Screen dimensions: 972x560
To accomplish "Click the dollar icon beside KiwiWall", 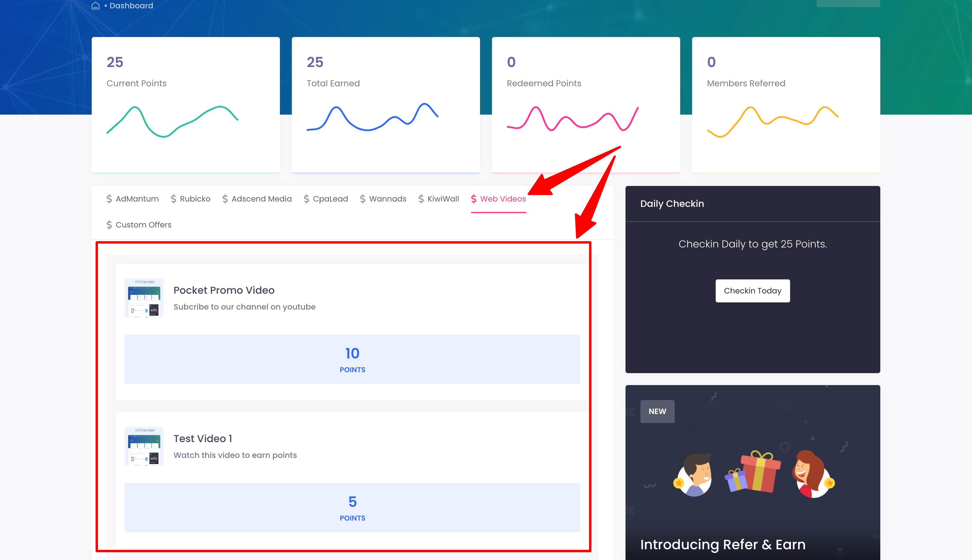I will pyautogui.click(x=421, y=199).
